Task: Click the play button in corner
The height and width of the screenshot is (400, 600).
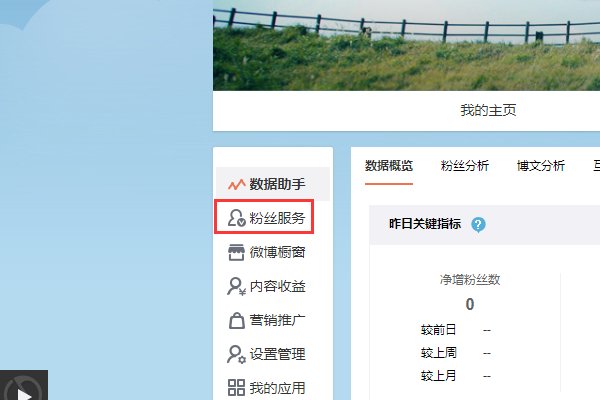Action: pyautogui.click(x=24, y=387)
